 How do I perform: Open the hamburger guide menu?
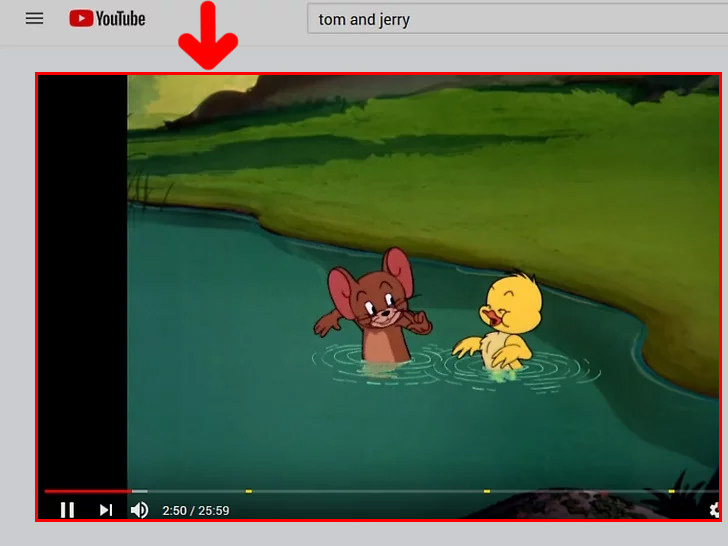coord(34,19)
